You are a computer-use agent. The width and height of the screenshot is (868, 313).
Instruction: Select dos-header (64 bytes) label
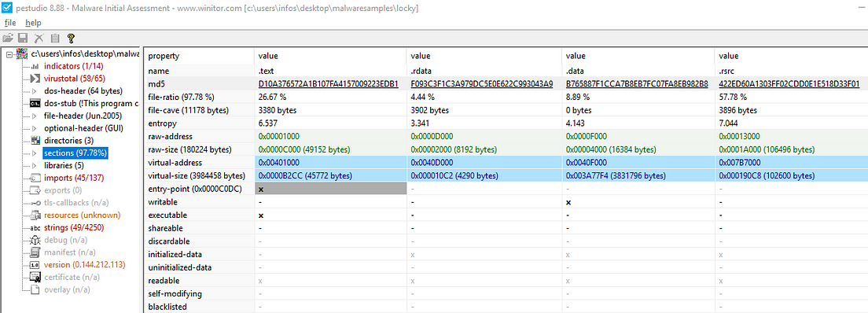(83, 91)
